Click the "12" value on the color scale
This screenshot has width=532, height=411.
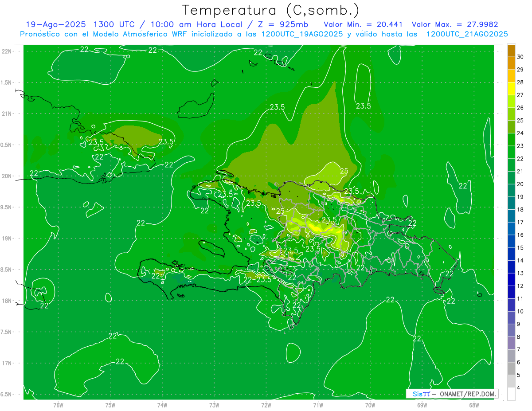pos(520,286)
